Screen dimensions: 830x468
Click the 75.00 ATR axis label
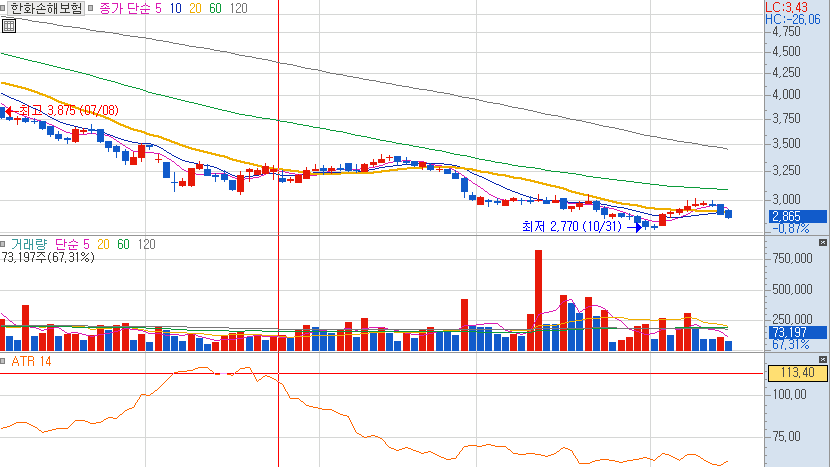click(787, 436)
